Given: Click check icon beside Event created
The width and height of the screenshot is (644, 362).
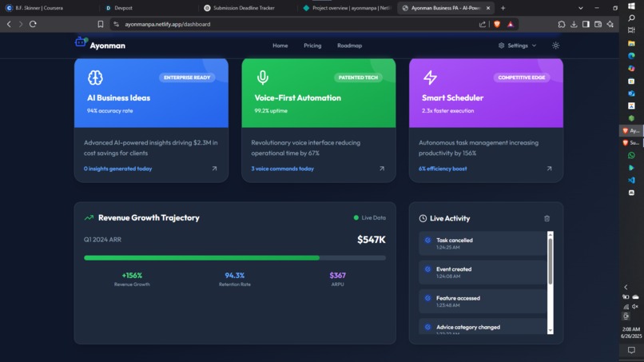Looking at the screenshot, I should coord(427,269).
